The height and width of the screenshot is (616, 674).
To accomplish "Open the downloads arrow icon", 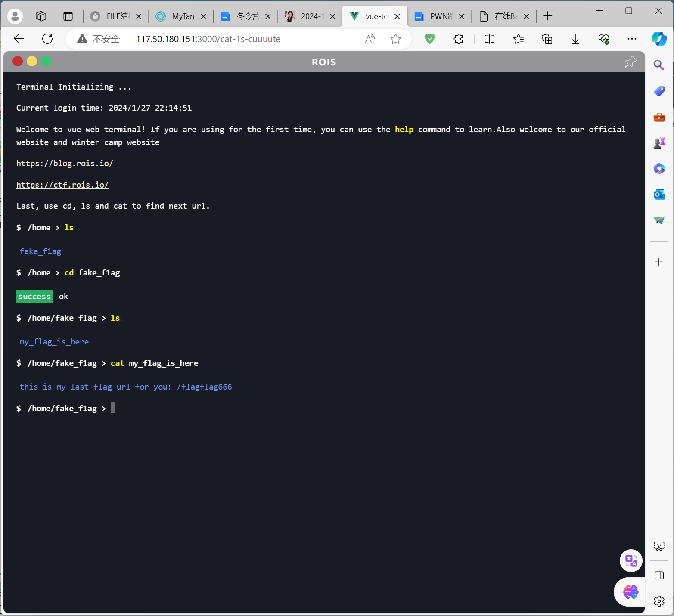I will [575, 39].
